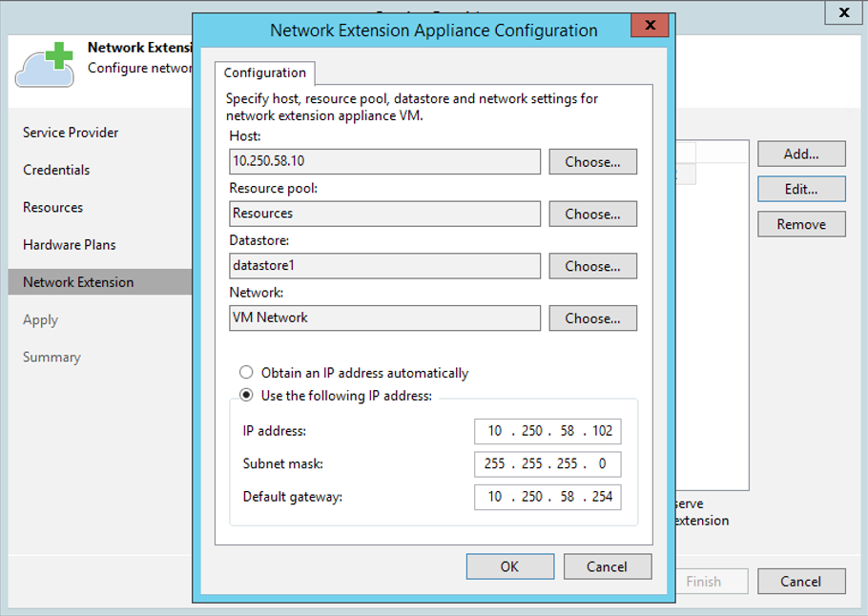Click Add... in the wizard window

[801, 154]
